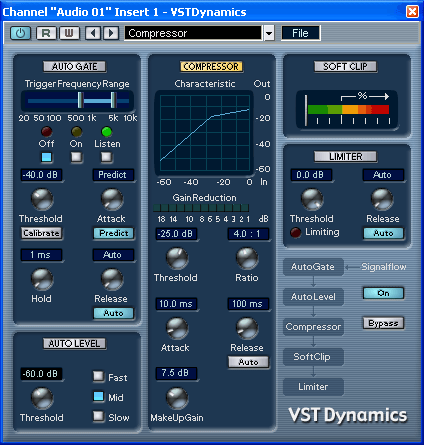Click the Compressor Ratio knob
424x445 pixels.
coord(247,258)
